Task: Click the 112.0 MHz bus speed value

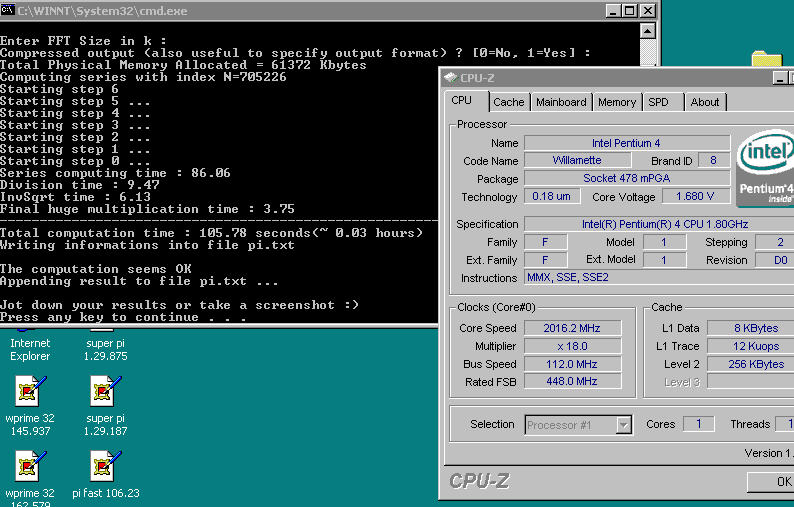Action: point(572,364)
